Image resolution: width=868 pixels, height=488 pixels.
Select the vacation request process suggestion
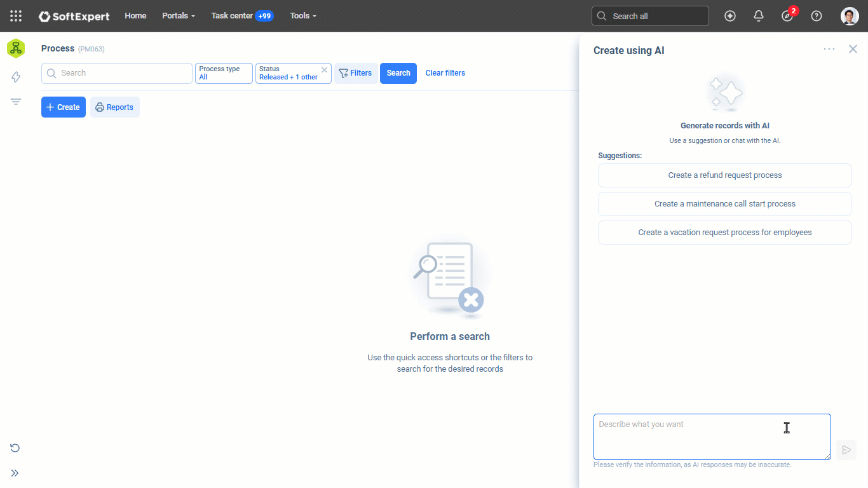click(x=725, y=233)
